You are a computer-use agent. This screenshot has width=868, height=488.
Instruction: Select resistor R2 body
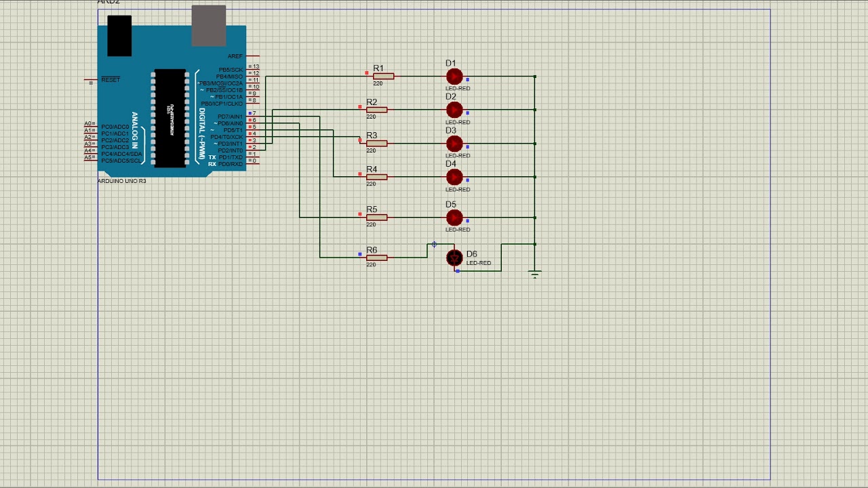(376, 110)
